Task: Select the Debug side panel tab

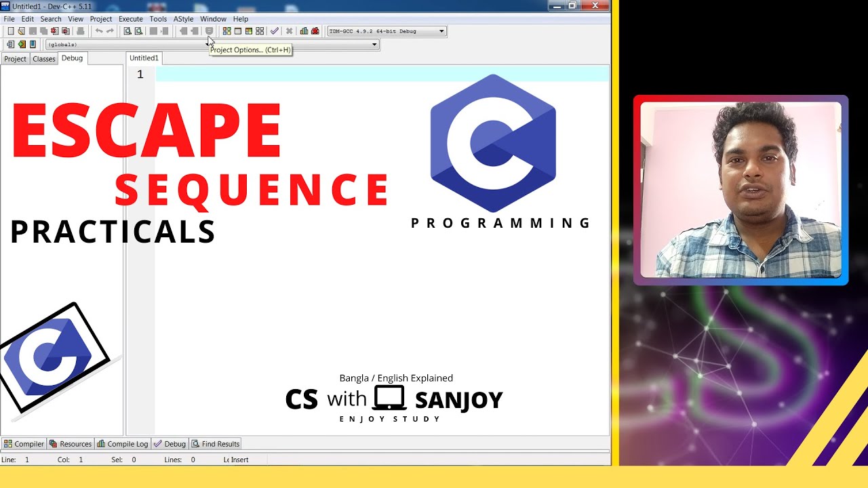Action: coord(72,58)
